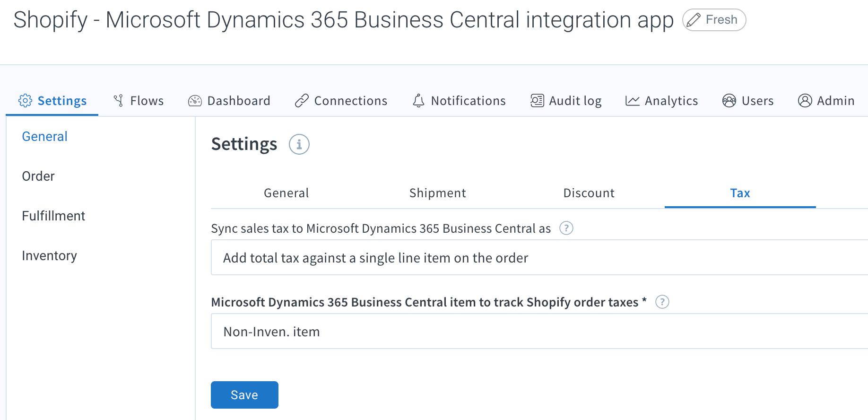Select Fulfillment in the left sidebar

(53, 216)
